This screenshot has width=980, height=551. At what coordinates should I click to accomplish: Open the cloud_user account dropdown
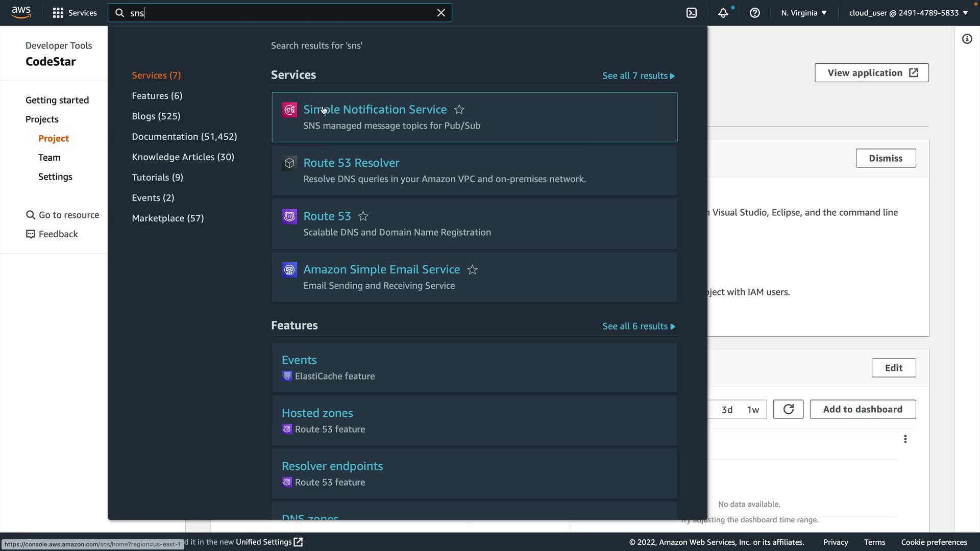pos(908,13)
